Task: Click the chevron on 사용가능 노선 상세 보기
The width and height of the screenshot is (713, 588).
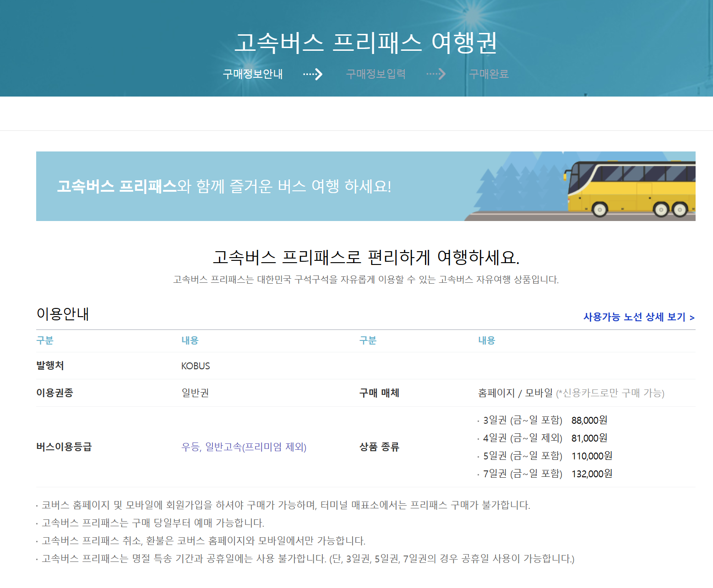Action: tap(692, 317)
